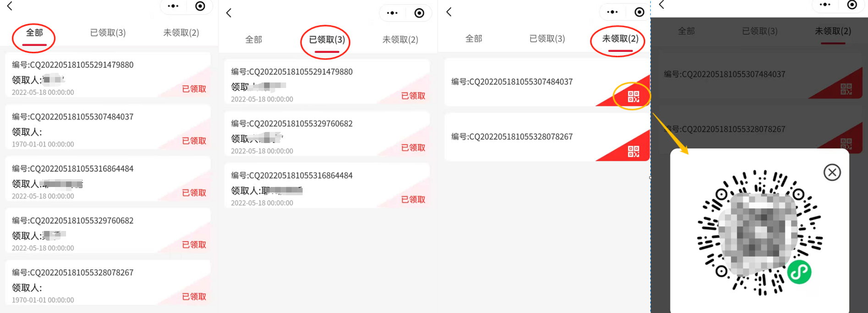Open first-screen record CQ20220518105529147​9880

tap(108, 75)
